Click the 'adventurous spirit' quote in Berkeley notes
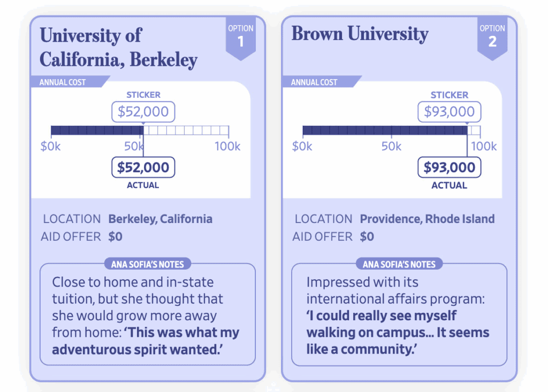Viewport: 548px width, 392px height. click(x=137, y=350)
